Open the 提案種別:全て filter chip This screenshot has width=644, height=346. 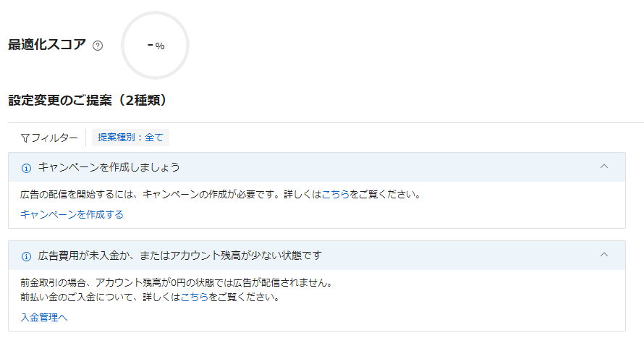pos(130,138)
